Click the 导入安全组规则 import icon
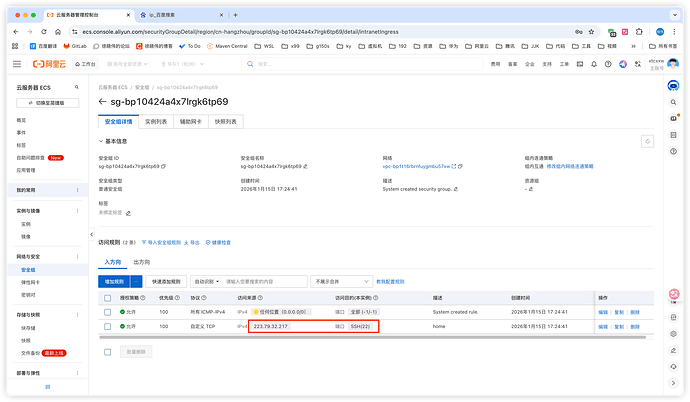Screen dimensions: 690x402 click(144, 242)
